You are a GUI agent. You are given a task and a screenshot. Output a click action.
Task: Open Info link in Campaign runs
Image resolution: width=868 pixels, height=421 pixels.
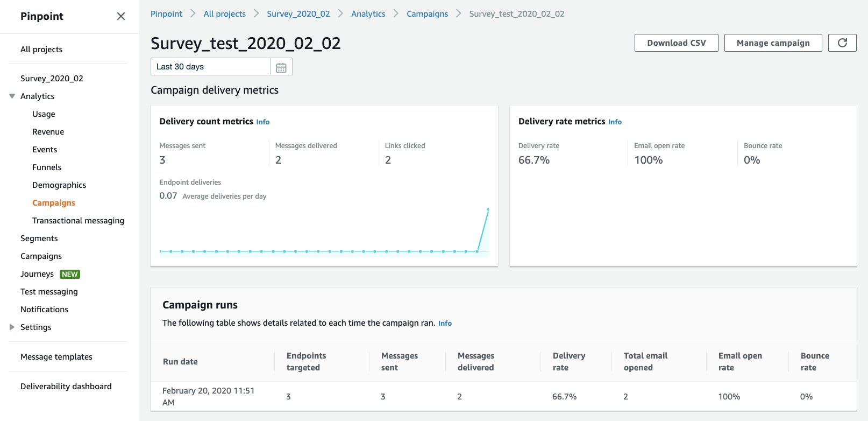(x=445, y=324)
